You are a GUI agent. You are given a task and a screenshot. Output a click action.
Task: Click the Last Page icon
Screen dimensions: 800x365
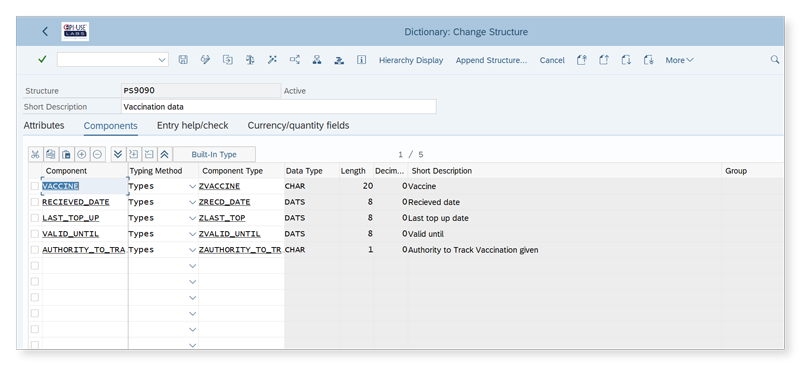[648, 60]
